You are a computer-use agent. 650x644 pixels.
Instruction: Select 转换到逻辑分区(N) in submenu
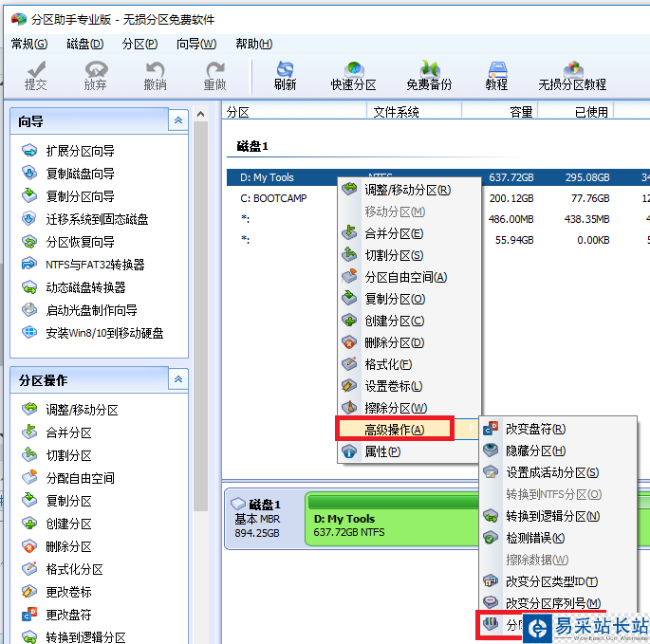(558, 516)
